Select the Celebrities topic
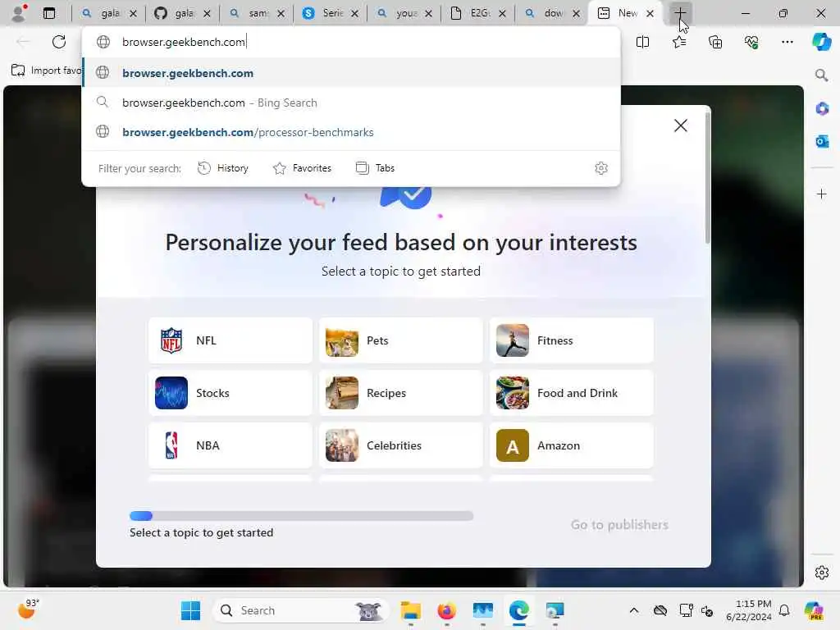Viewport: 840px width, 630px height. [x=400, y=445]
